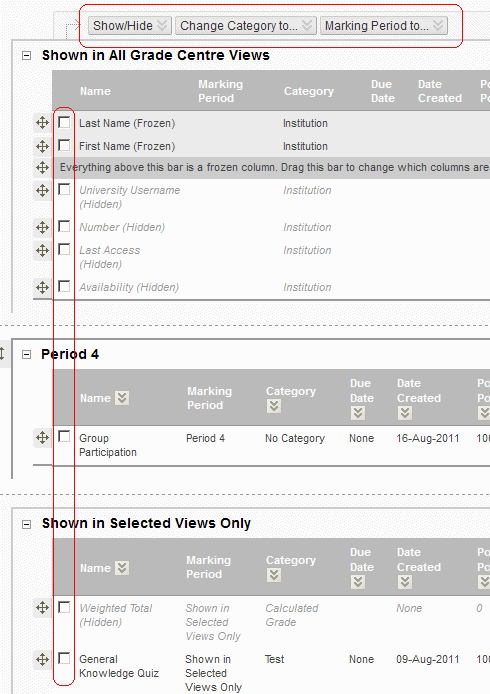Collapse the Shown in Selected Views Only section

click(27, 524)
